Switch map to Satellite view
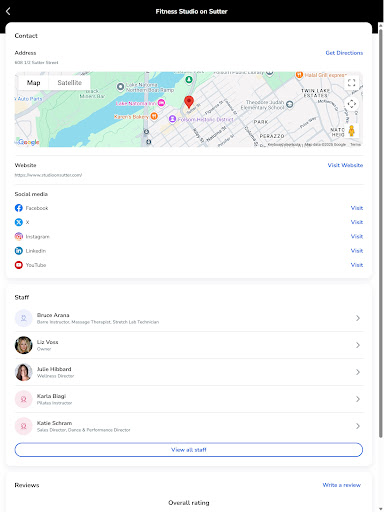The width and height of the screenshot is (384, 512). point(69,83)
